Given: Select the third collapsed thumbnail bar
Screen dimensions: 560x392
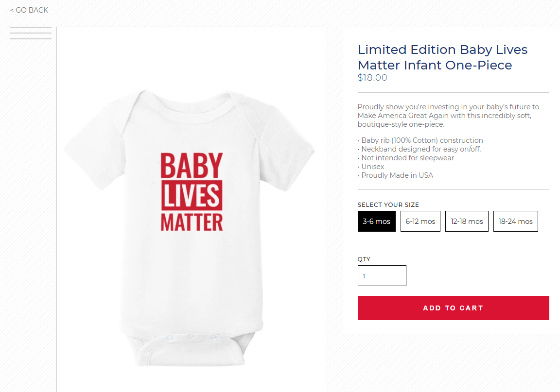Looking at the screenshot, I should [x=31, y=38].
